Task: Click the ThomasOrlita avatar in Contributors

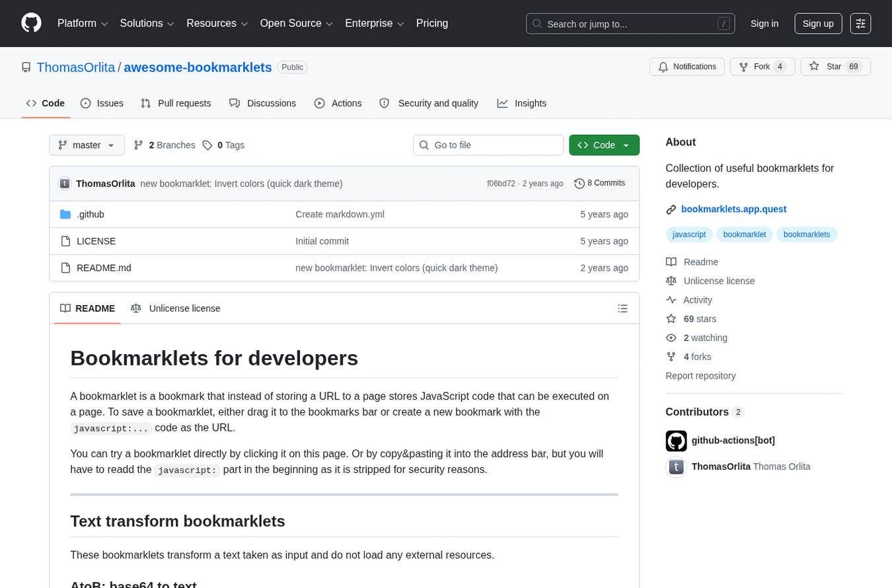Action: point(677,466)
